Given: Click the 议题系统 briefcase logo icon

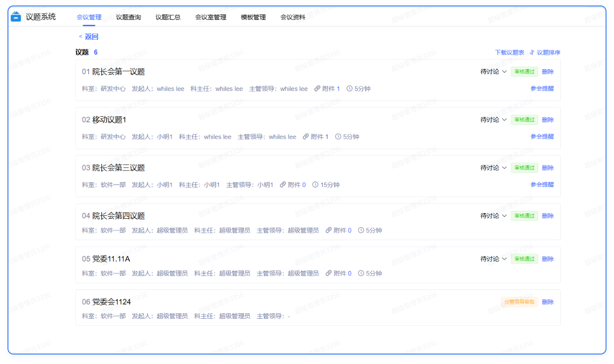Looking at the screenshot, I should click(16, 17).
